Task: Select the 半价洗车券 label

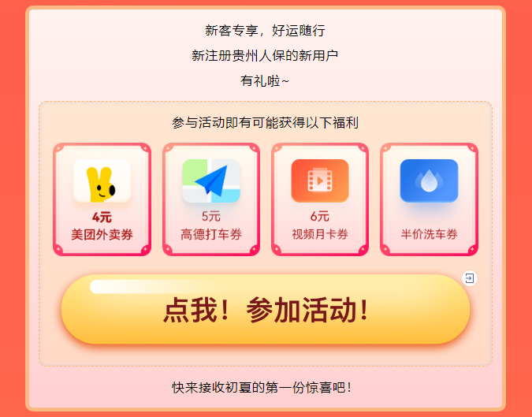Action: click(429, 234)
